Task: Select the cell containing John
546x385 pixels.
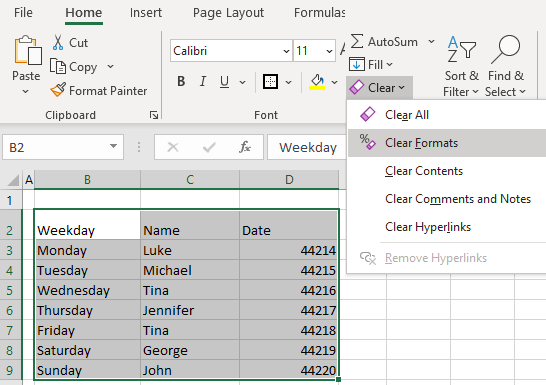Action: 190,370
